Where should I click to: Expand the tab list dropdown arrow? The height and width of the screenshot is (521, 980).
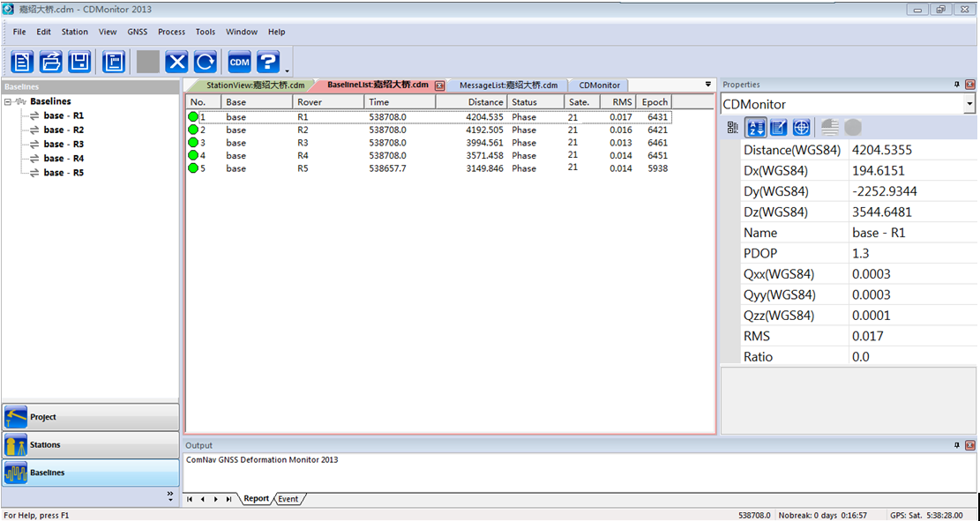707,85
